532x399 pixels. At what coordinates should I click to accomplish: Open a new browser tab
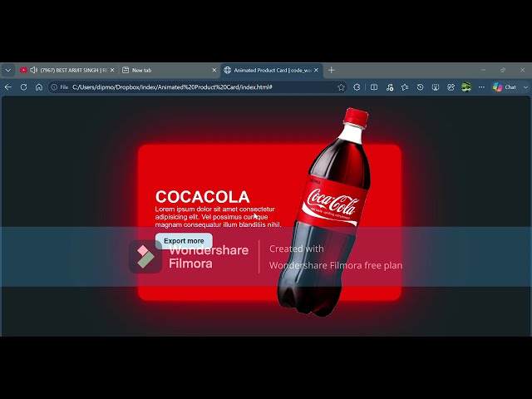[x=332, y=70]
